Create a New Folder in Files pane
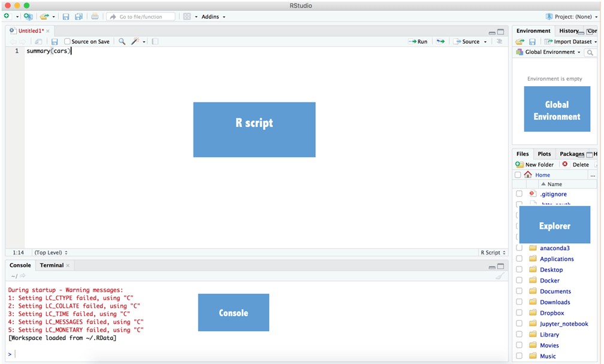The width and height of the screenshot is (604, 364). coord(535,164)
